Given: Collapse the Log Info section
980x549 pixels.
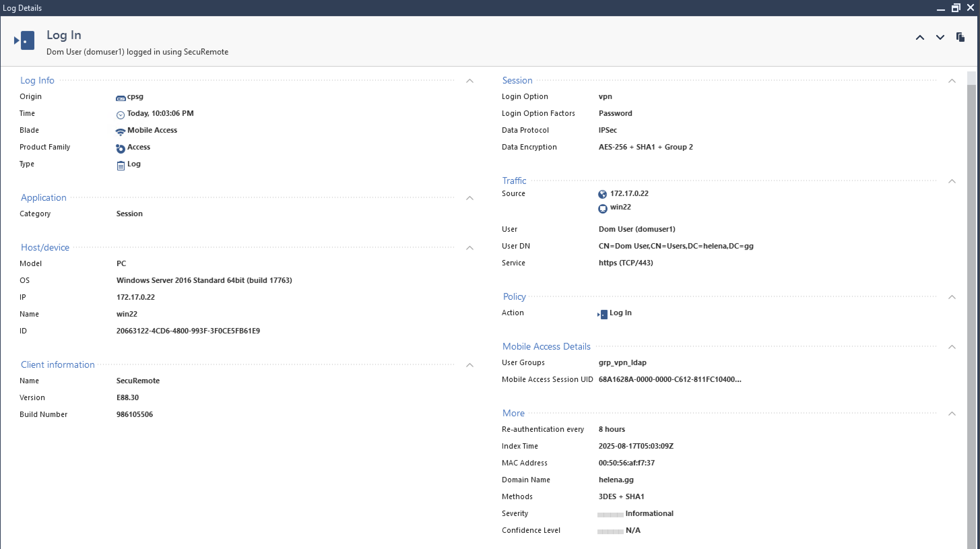Looking at the screenshot, I should (x=470, y=80).
